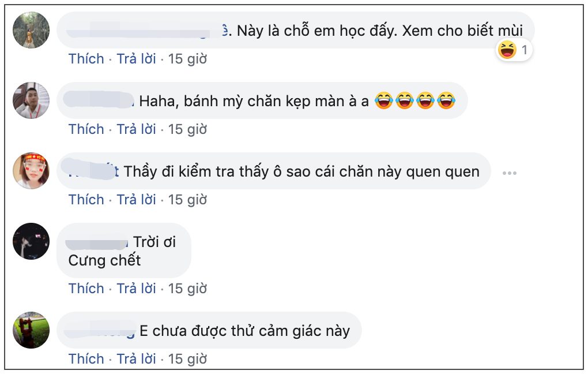Open avatar of 'E chưa được thử' commenter
Viewport: 588px width, 374px height.
[x=31, y=330]
